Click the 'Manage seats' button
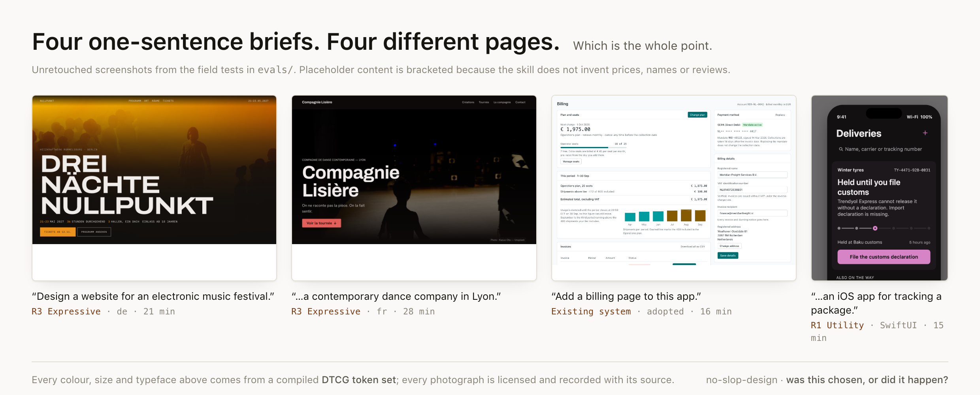This screenshot has height=395, width=980. coord(571,162)
